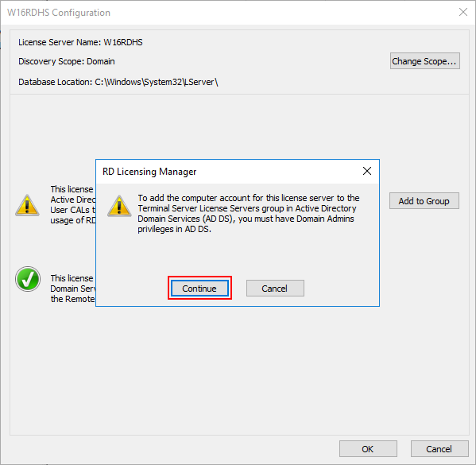Click the status text beside green checkmark

tap(72, 289)
